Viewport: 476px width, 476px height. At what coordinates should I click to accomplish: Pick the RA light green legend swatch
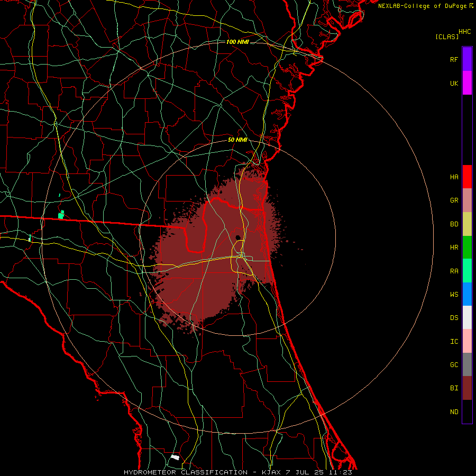[x=467, y=271]
